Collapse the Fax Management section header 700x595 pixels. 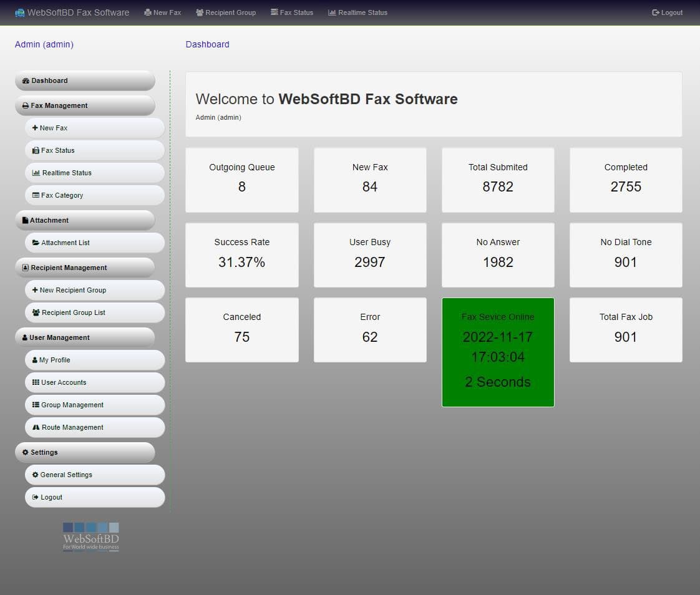coord(85,106)
